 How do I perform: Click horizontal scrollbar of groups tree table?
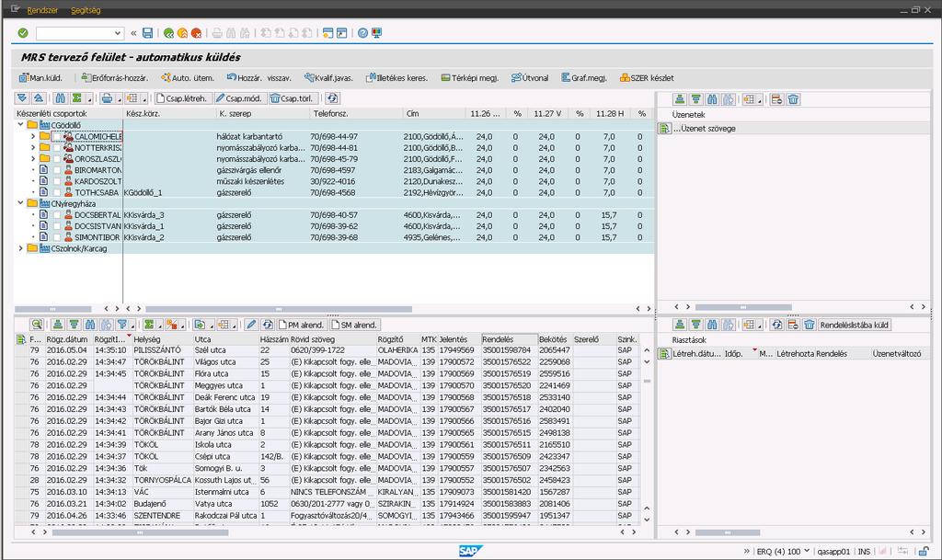point(279,309)
